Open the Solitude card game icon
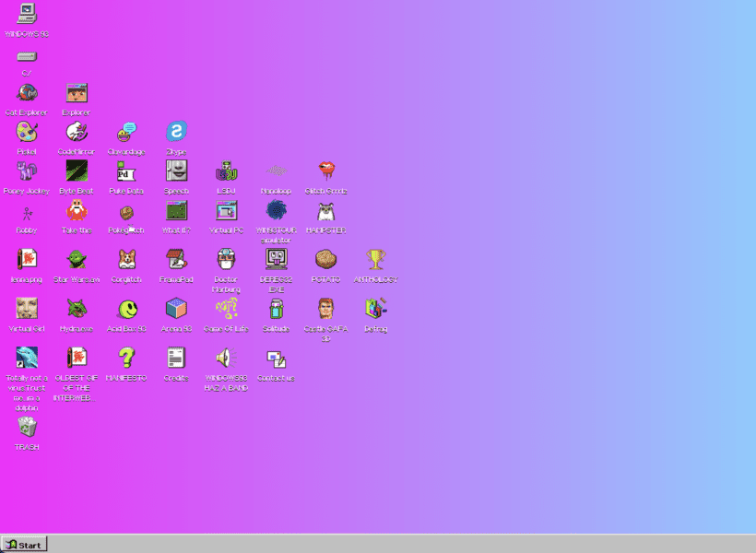 click(x=276, y=309)
